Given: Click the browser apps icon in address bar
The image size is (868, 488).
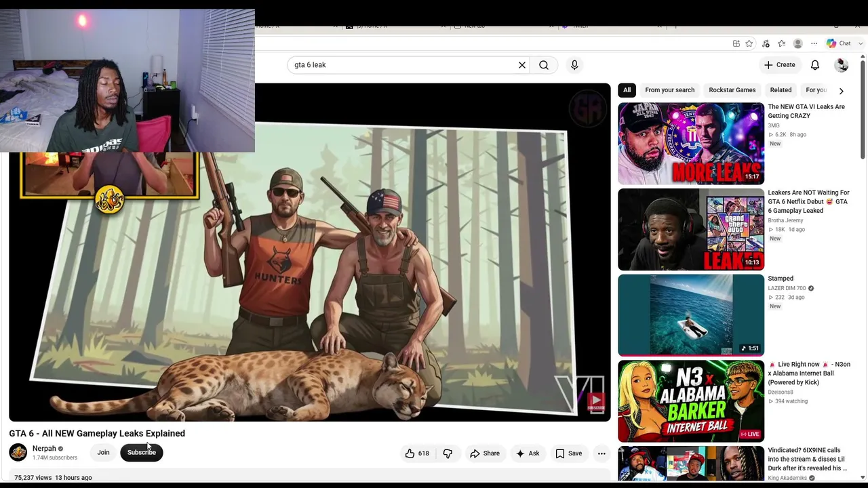Looking at the screenshot, I should [736, 43].
